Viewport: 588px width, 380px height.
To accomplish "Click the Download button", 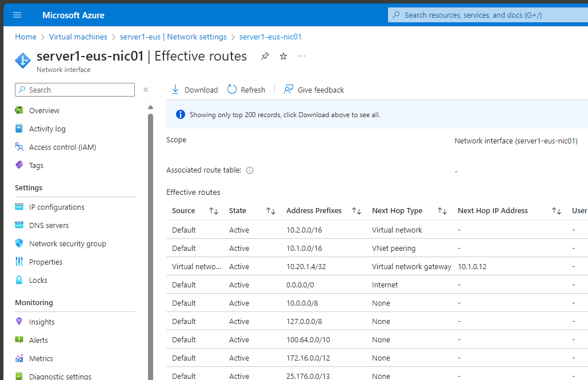I will tap(195, 90).
